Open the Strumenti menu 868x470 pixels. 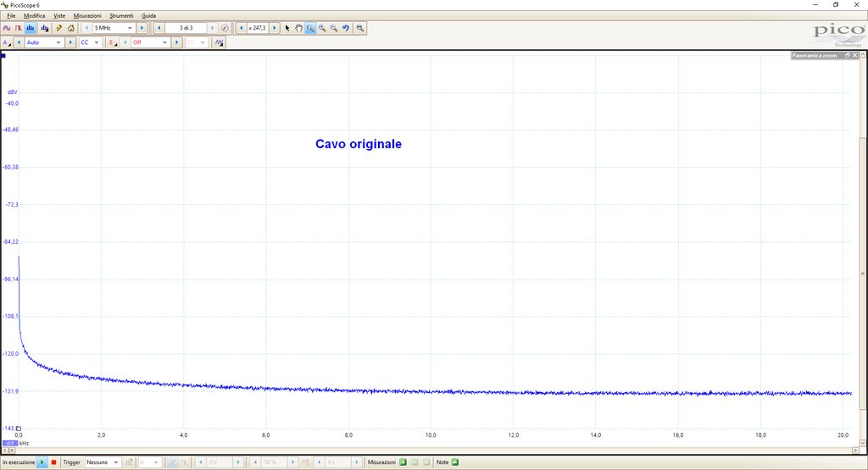(121, 16)
